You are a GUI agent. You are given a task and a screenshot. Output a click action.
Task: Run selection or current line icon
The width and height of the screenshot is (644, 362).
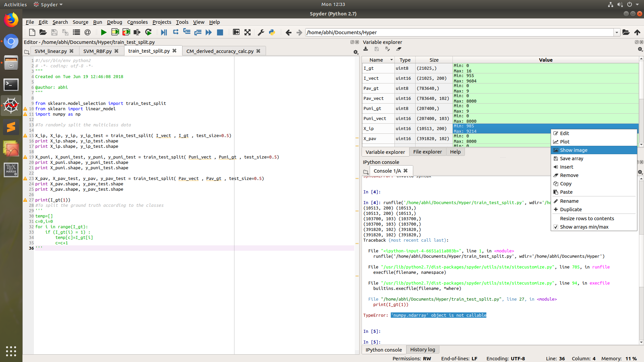(137, 33)
